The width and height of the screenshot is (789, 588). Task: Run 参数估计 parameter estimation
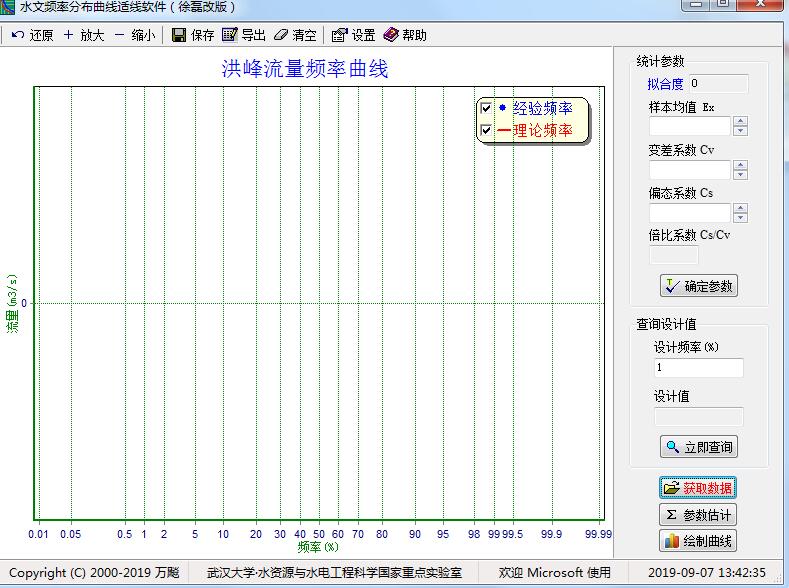698,515
